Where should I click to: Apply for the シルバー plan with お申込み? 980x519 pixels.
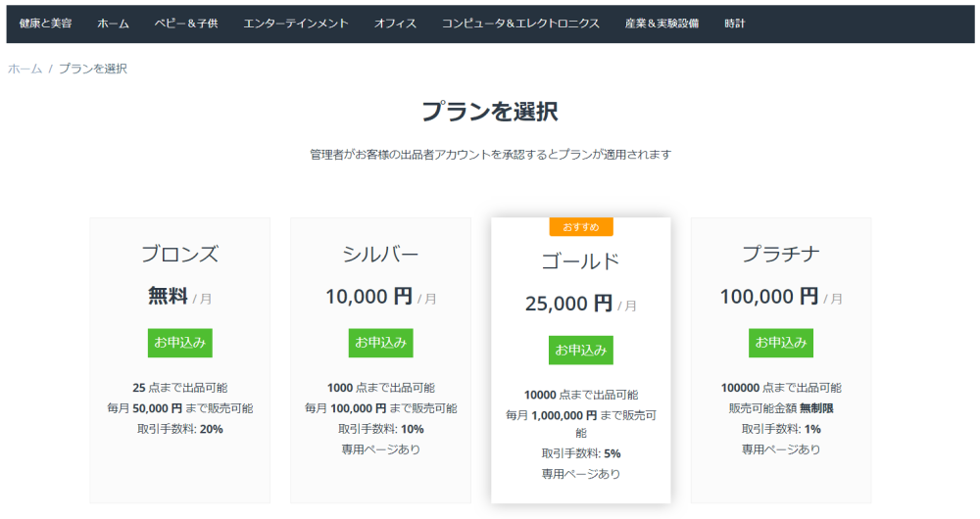[x=380, y=343]
